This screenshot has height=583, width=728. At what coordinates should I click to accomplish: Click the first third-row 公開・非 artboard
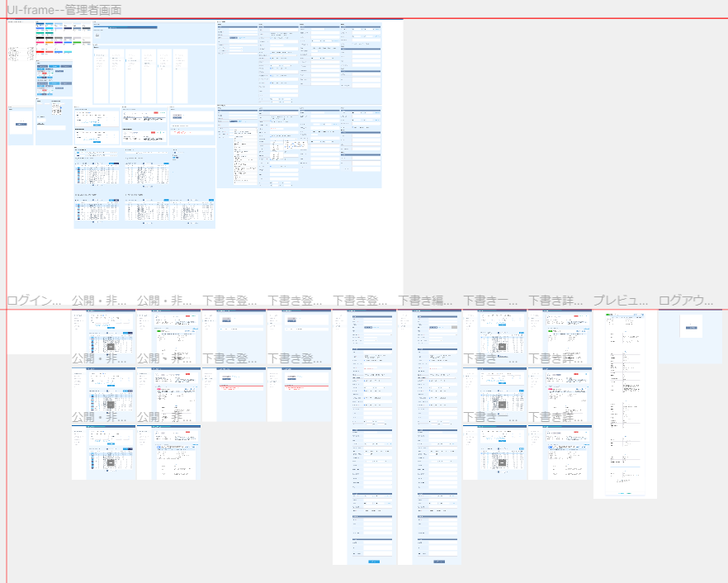click(103, 453)
